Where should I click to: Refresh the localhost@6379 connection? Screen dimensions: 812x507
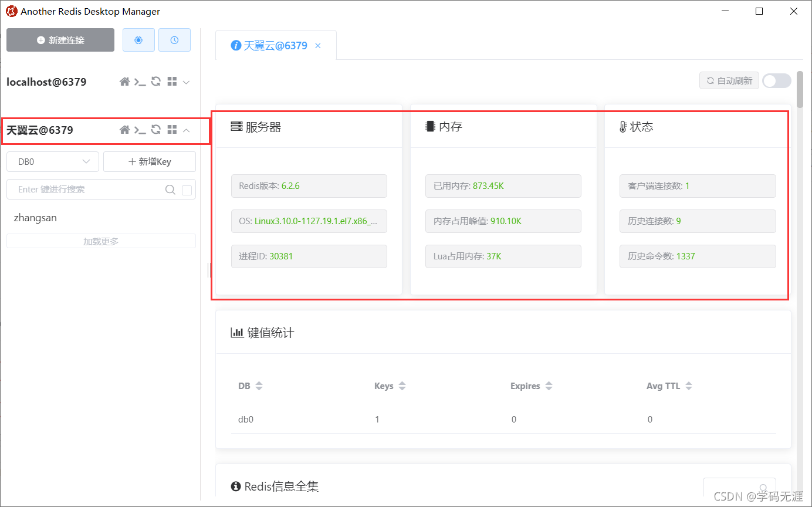click(156, 82)
